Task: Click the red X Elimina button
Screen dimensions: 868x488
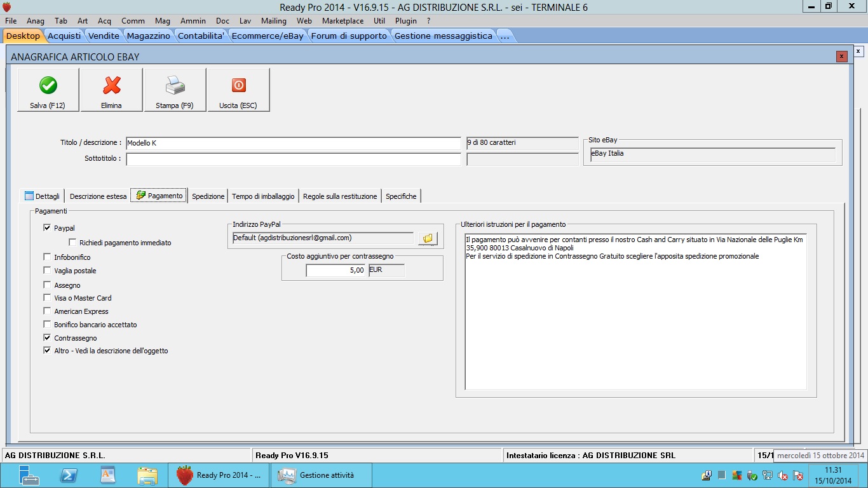Action: (111, 90)
